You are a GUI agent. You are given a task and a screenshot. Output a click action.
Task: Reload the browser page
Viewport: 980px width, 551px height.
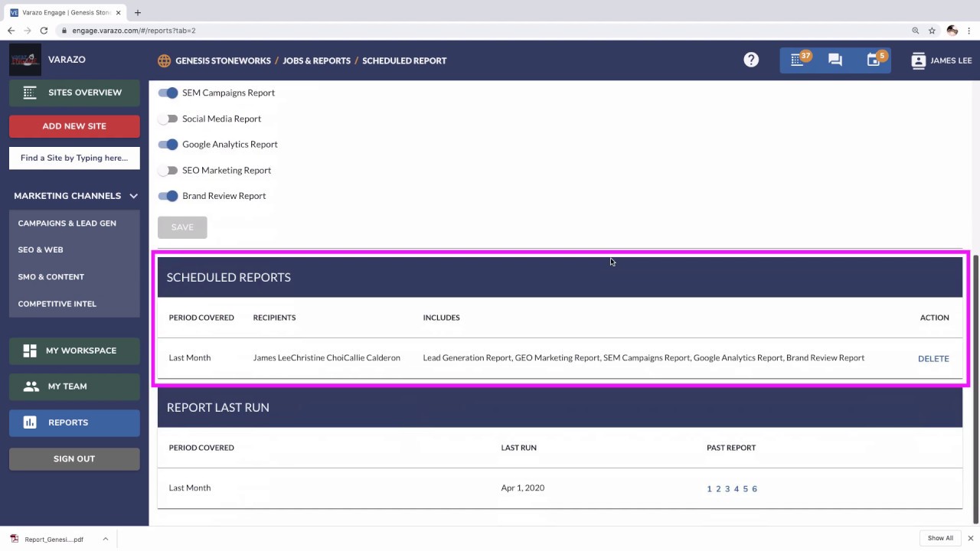(x=44, y=31)
